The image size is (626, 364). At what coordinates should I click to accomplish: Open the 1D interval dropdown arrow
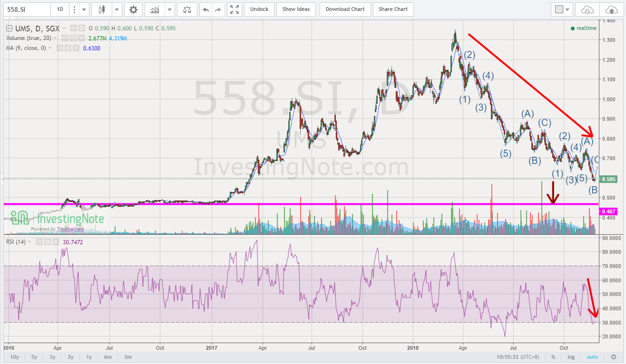83,9
